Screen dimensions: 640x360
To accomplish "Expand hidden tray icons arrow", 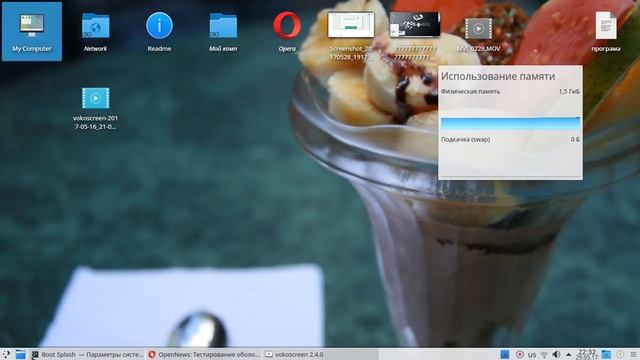I will click(568, 355).
